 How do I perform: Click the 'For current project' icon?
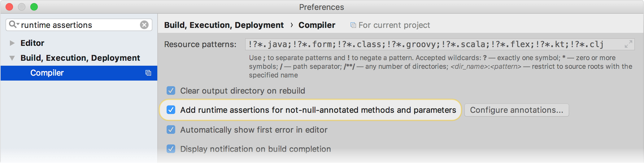point(353,25)
